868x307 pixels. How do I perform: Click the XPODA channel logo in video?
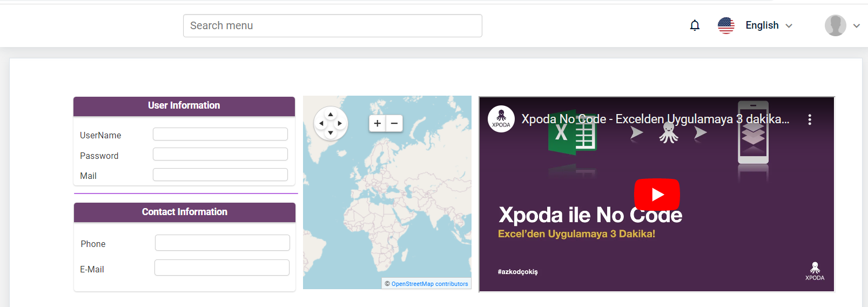pyautogui.click(x=501, y=119)
